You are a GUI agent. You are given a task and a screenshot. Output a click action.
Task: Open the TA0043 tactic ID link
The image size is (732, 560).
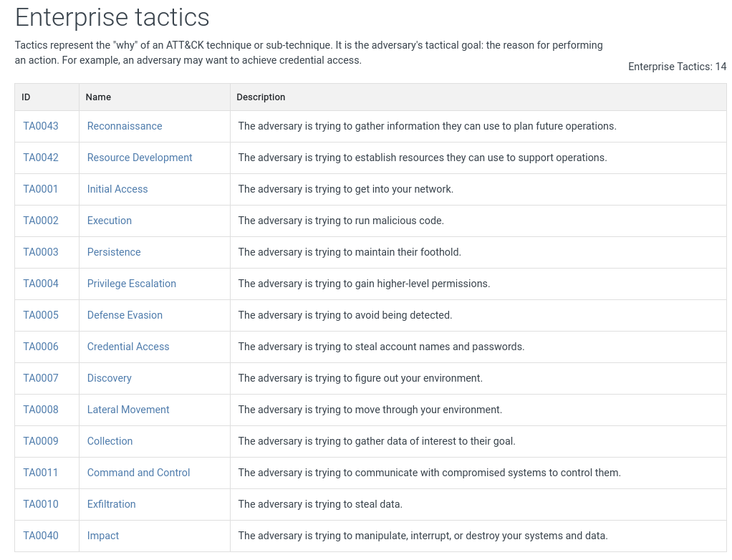point(41,126)
